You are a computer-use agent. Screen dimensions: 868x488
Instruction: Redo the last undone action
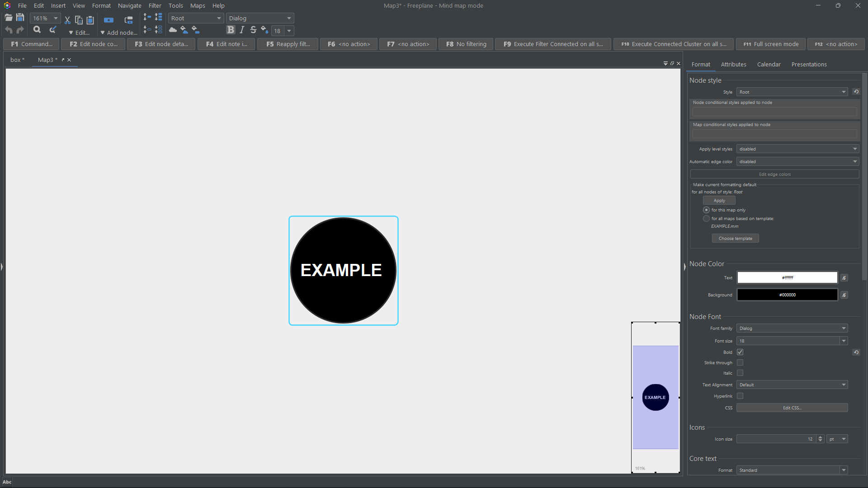(x=20, y=30)
